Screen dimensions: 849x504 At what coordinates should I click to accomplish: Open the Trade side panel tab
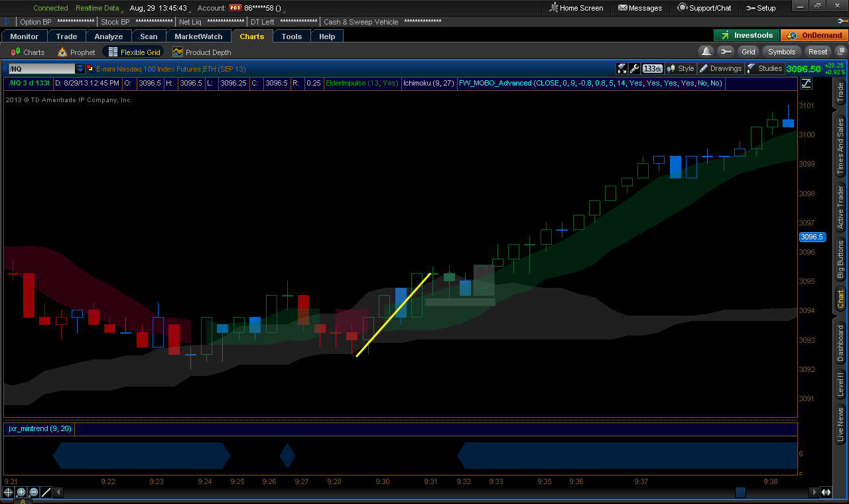[x=840, y=93]
